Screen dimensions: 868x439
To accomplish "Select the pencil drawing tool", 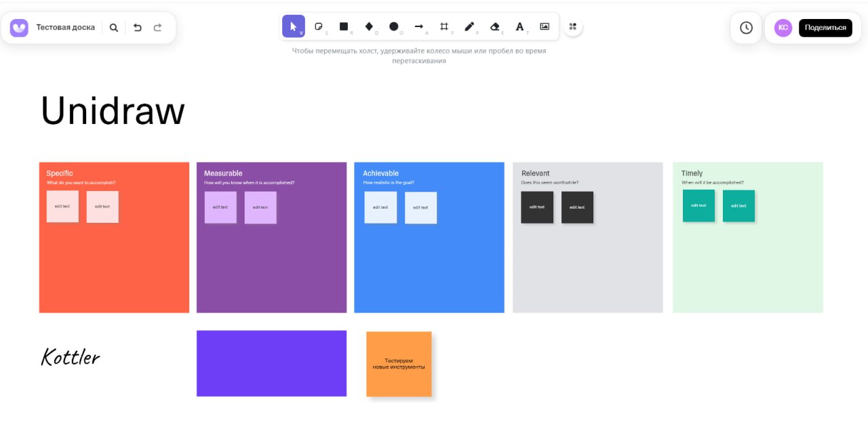I will click(469, 26).
